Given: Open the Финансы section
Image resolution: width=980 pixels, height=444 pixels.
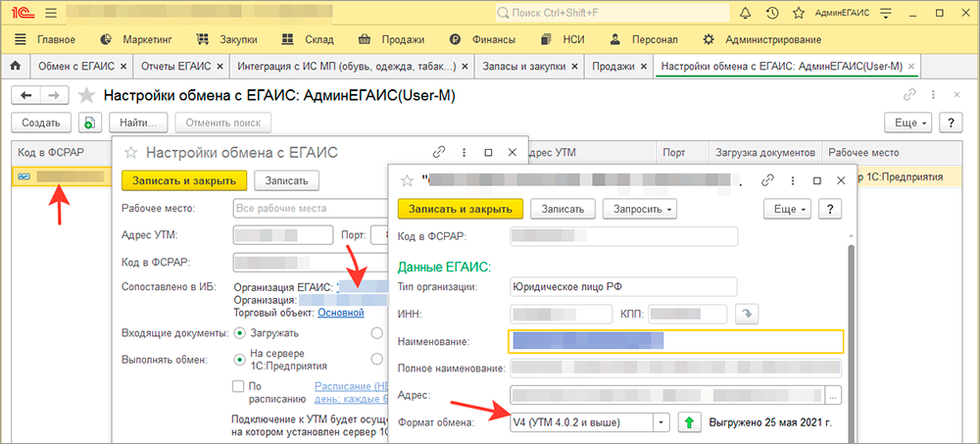Looking at the screenshot, I should coord(482,39).
